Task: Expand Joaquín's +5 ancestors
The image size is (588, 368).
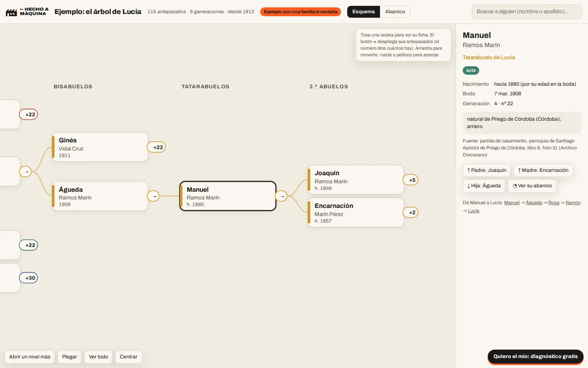Action: pos(411,180)
